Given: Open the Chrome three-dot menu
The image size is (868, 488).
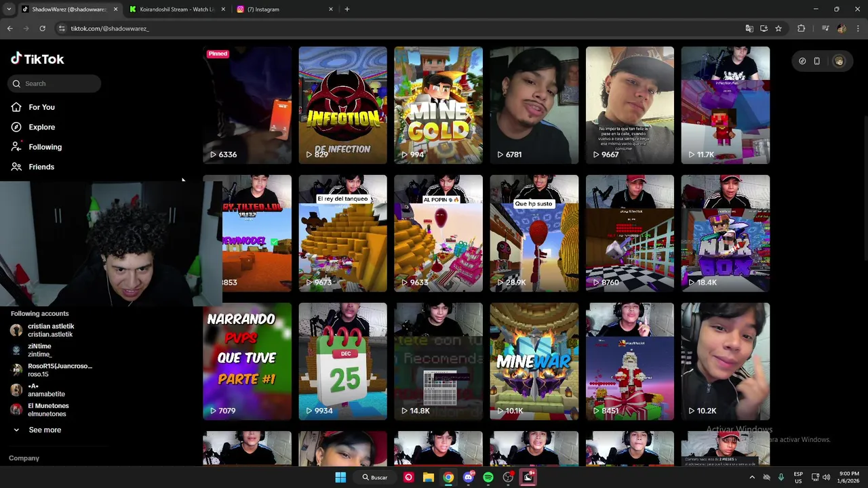Looking at the screenshot, I should 858,28.
